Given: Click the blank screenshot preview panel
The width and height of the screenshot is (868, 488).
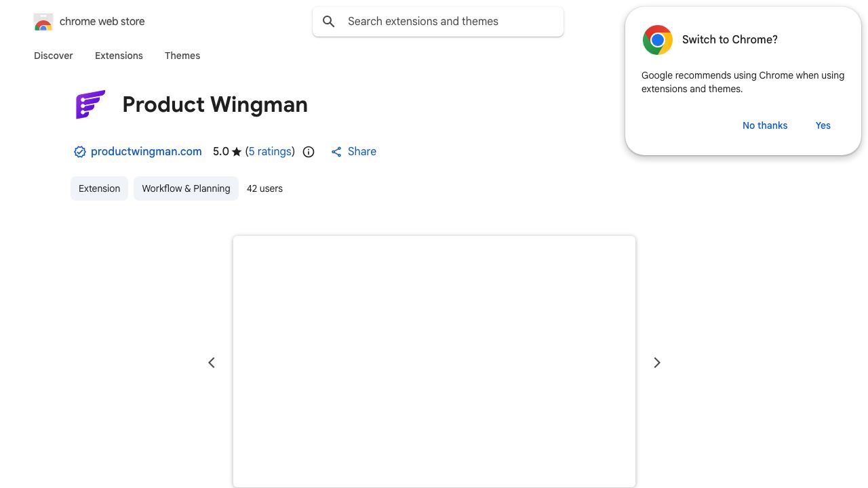Looking at the screenshot, I should [x=434, y=361].
